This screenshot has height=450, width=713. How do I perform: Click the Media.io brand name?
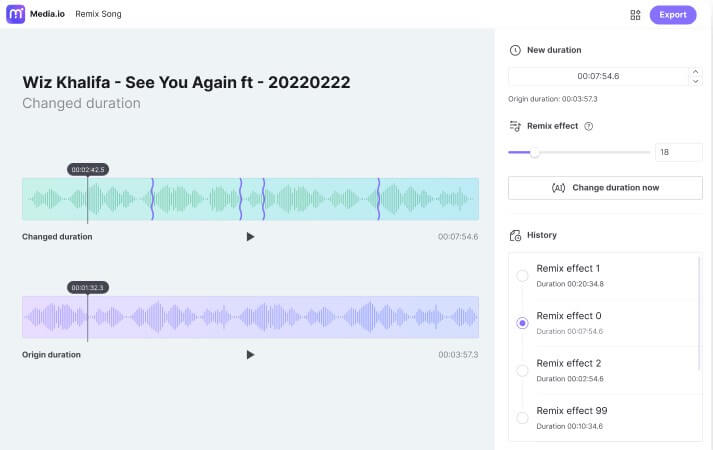47,14
